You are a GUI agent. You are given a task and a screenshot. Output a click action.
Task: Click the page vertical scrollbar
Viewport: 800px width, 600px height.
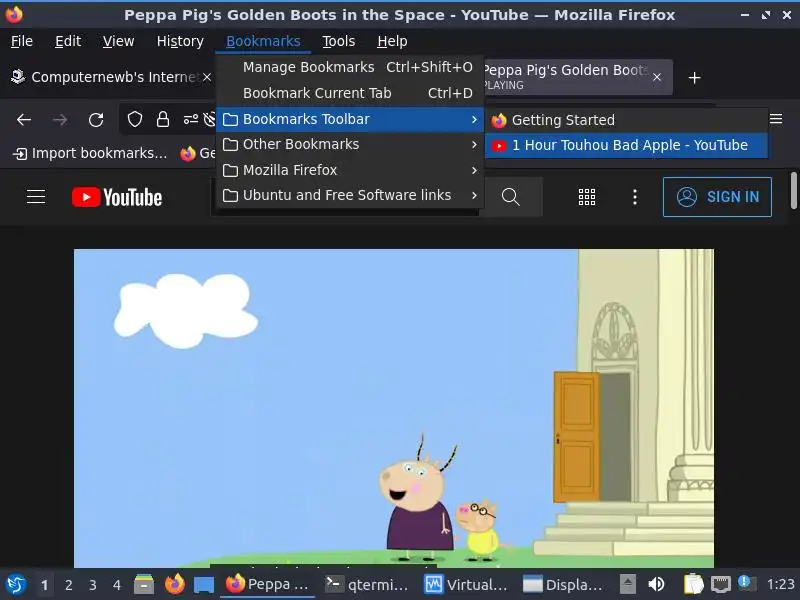pyautogui.click(x=793, y=190)
